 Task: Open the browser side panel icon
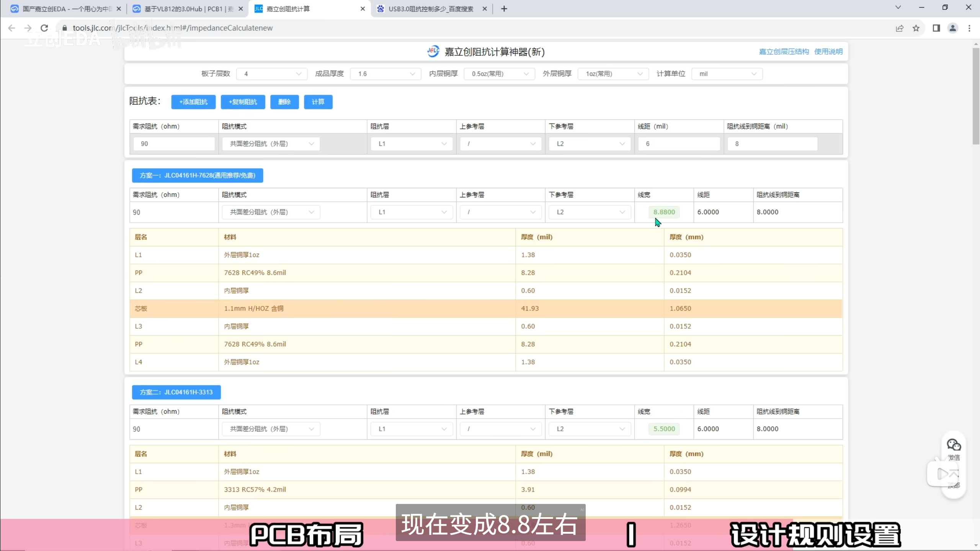(936, 28)
